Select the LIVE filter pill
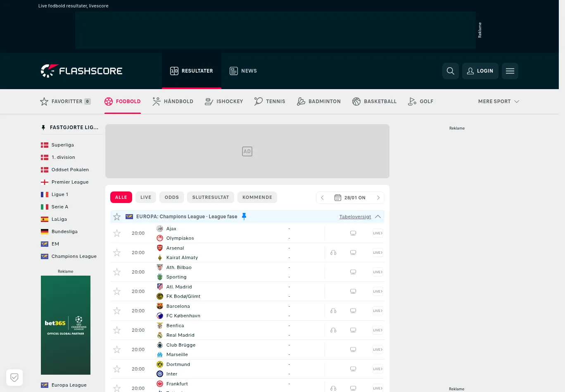 coord(145,197)
